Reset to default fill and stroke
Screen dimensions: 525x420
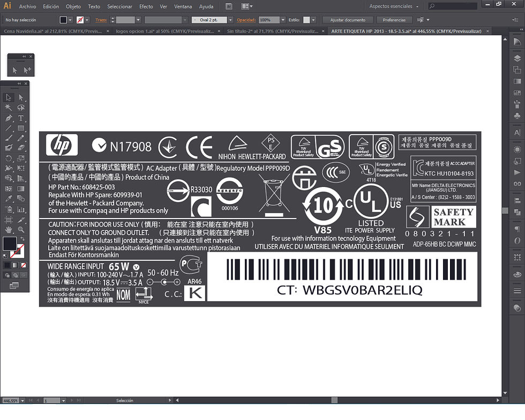(x=5, y=256)
